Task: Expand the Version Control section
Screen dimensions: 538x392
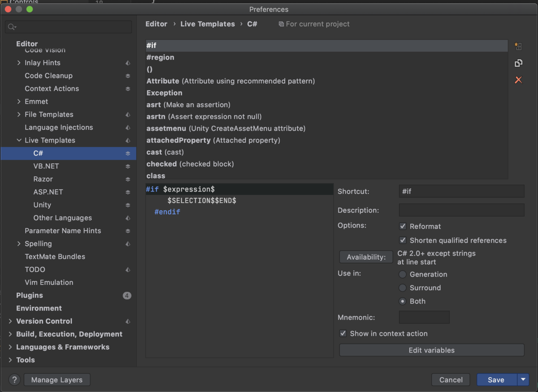Action: tap(10, 321)
